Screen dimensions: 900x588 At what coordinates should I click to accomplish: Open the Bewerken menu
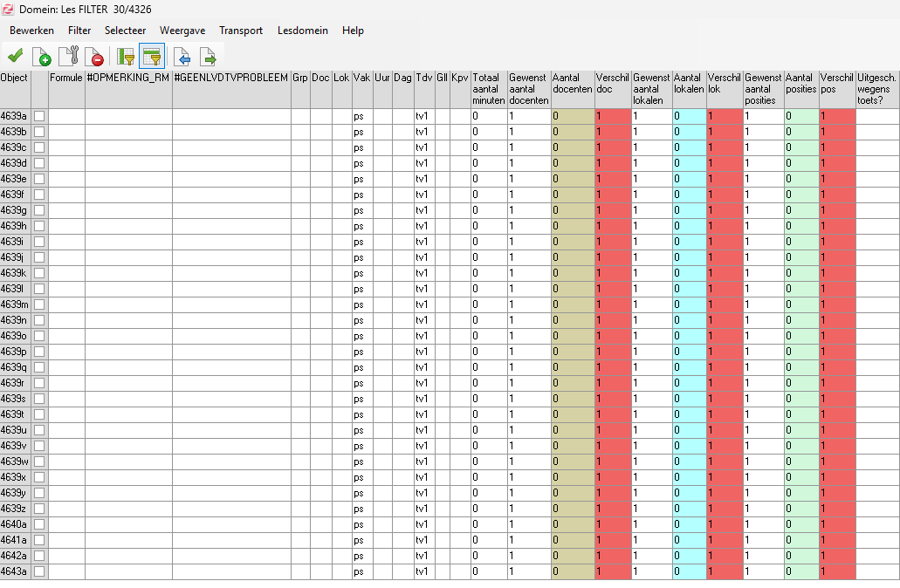point(31,31)
